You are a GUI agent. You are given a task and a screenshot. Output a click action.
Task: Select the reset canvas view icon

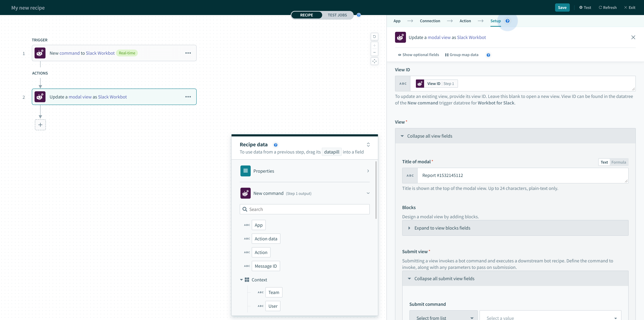[x=374, y=37]
